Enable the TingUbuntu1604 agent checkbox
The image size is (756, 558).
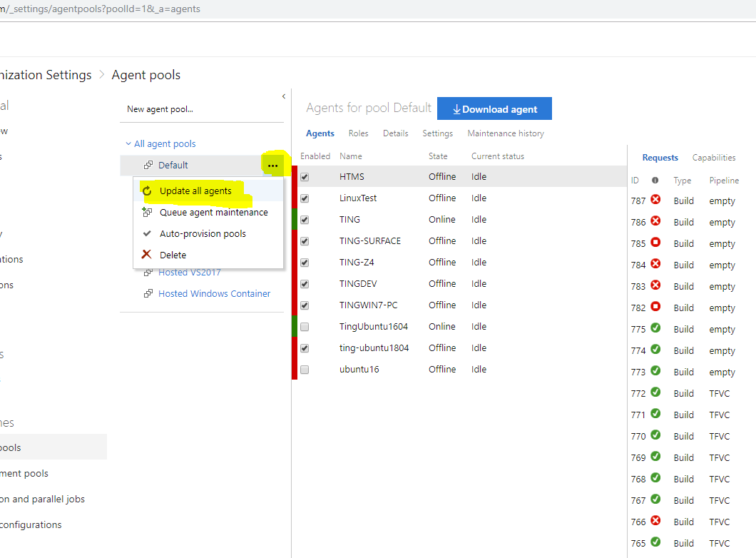coord(303,326)
